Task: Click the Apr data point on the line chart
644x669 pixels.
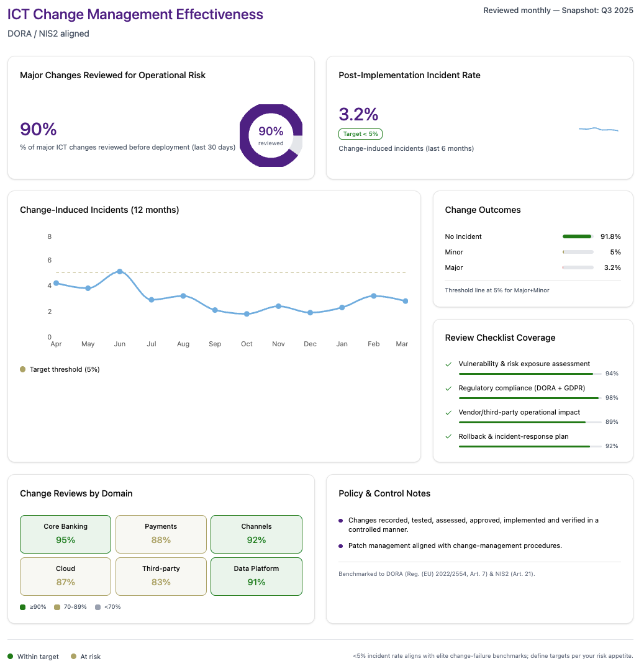Action: (x=56, y=283)
